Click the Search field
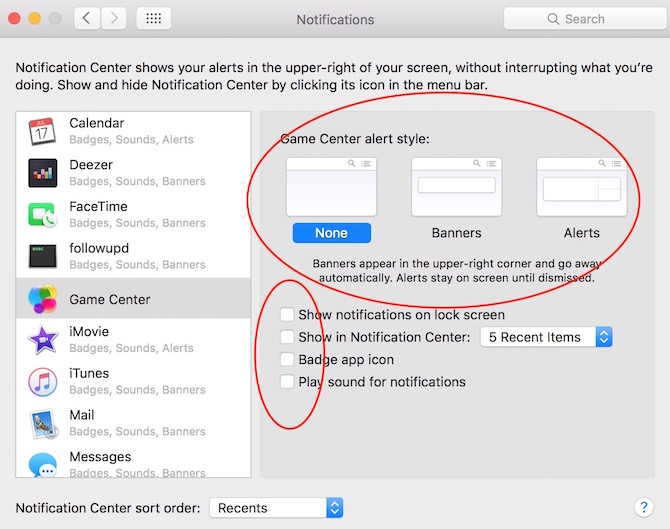 click(581, 19)
